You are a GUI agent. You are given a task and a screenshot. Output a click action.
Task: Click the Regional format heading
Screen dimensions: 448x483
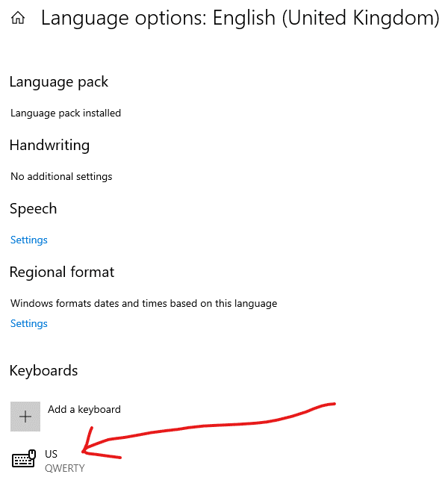coord(62,272)
